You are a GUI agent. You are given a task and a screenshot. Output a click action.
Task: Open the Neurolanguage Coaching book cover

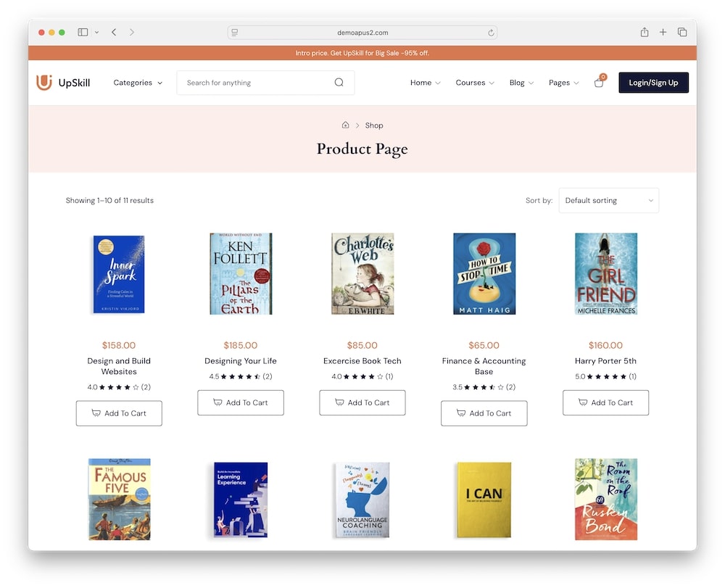click(x=362, y=500)
